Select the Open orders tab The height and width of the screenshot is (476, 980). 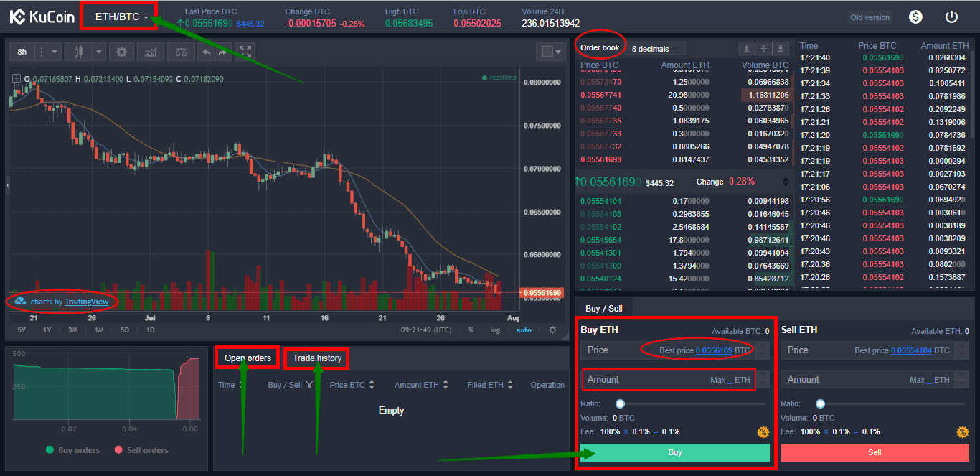(248, 358)
